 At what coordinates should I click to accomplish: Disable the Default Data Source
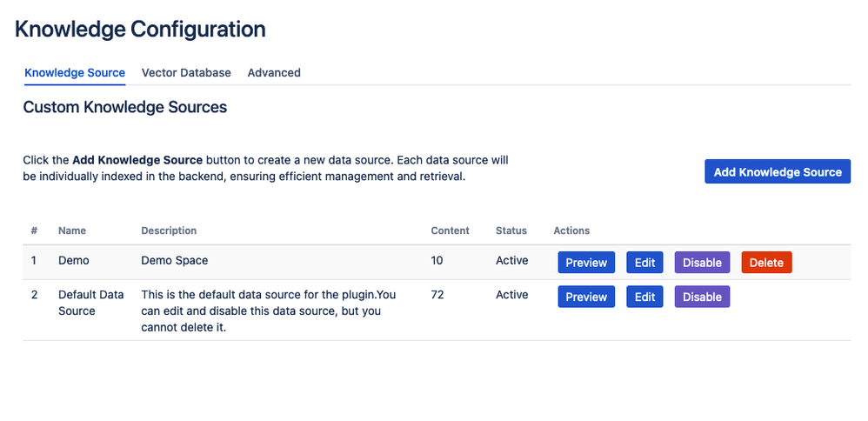[702, 297]
